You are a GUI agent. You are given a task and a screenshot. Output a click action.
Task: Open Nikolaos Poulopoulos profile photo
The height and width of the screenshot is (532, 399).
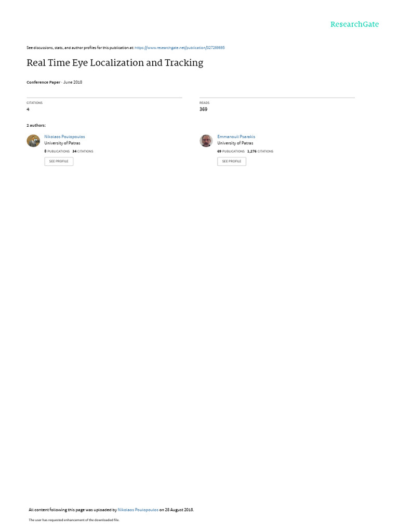click(x=33, y=141)
